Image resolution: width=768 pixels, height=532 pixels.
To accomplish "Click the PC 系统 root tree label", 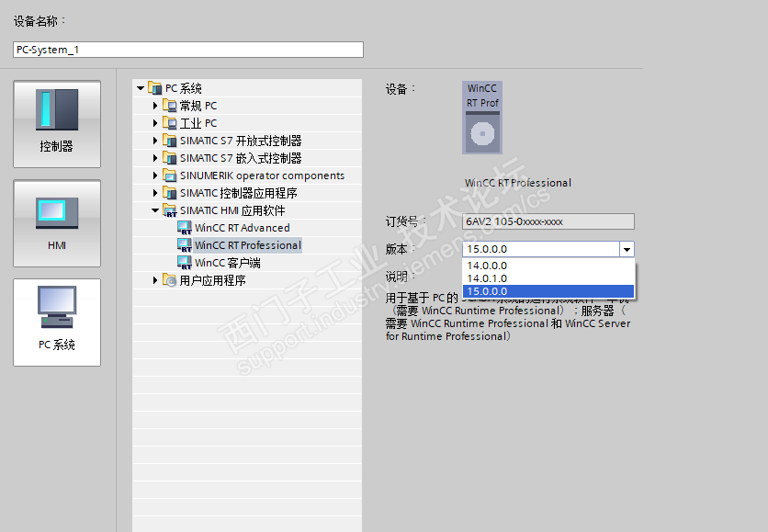I will pos(183,88).
